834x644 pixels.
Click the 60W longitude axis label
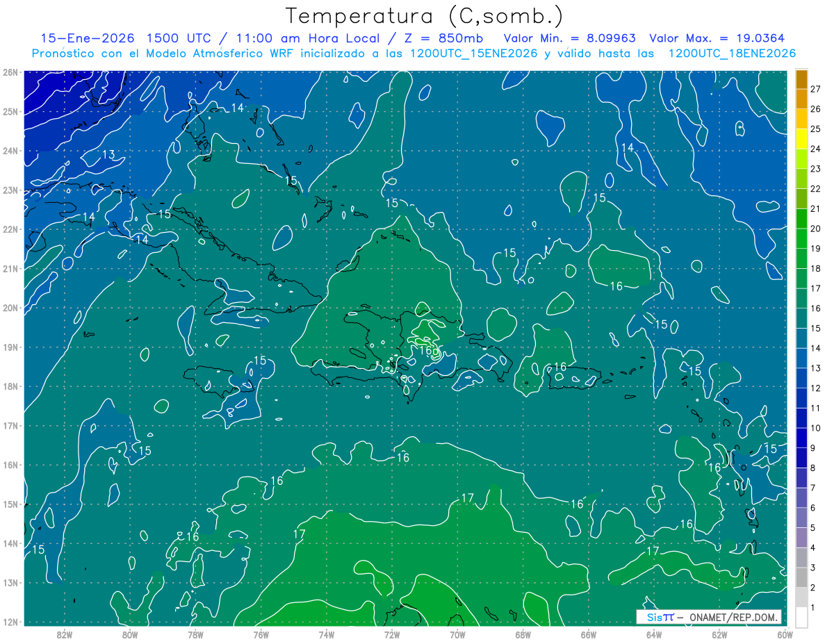(x=785, y=634)
